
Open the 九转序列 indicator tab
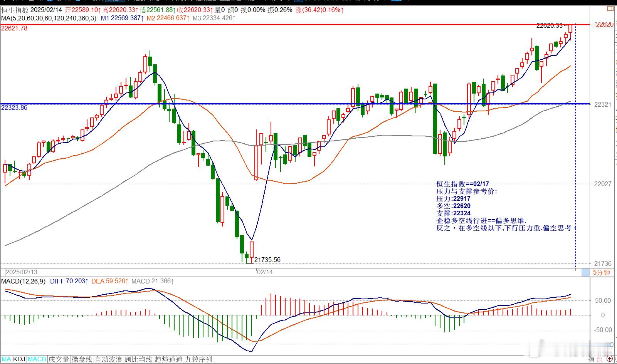[198, 359]
